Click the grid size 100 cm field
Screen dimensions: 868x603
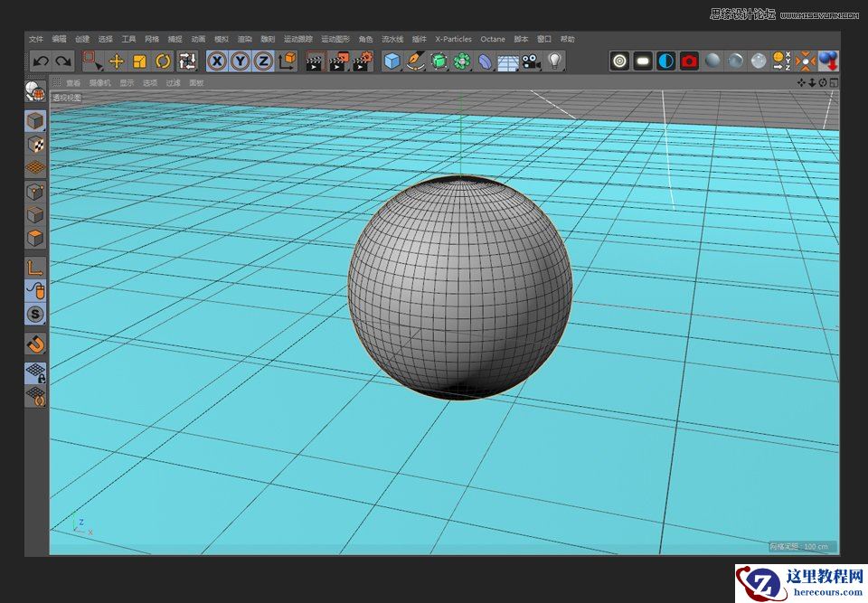(799, 544)
